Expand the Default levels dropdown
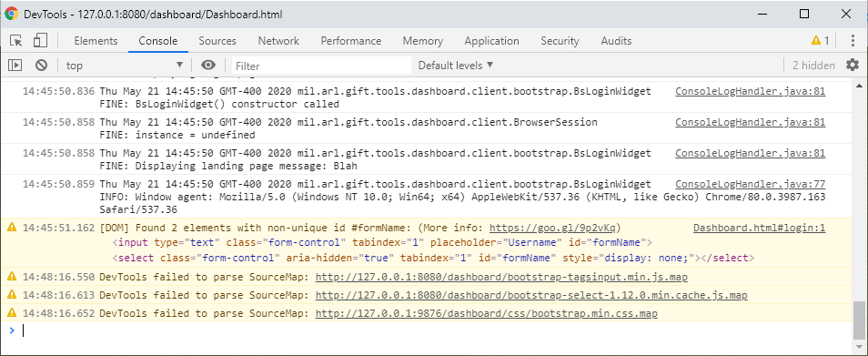This screenshot has height=356, width=868. point(455,66)
